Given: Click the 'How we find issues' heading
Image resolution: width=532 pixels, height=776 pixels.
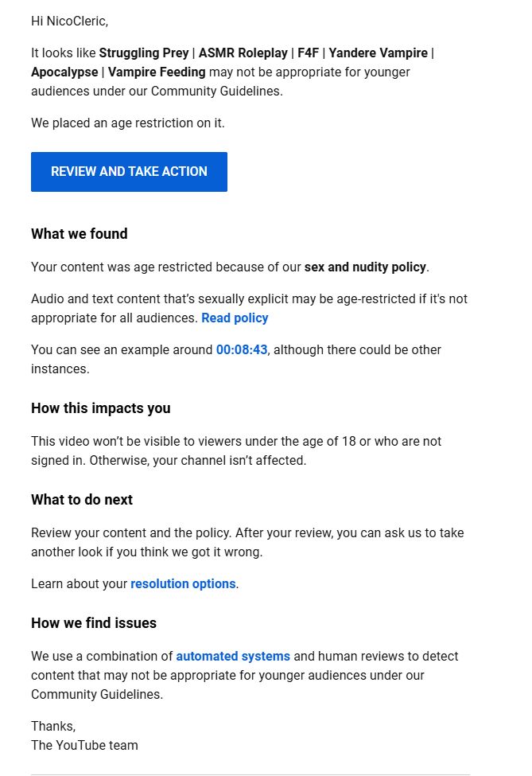Looking at the screenshot, I should [94, 623].
